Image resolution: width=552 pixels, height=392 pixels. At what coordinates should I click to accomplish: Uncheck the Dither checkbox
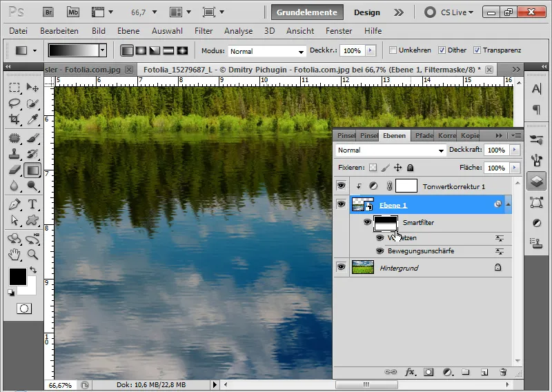[442, 50]
